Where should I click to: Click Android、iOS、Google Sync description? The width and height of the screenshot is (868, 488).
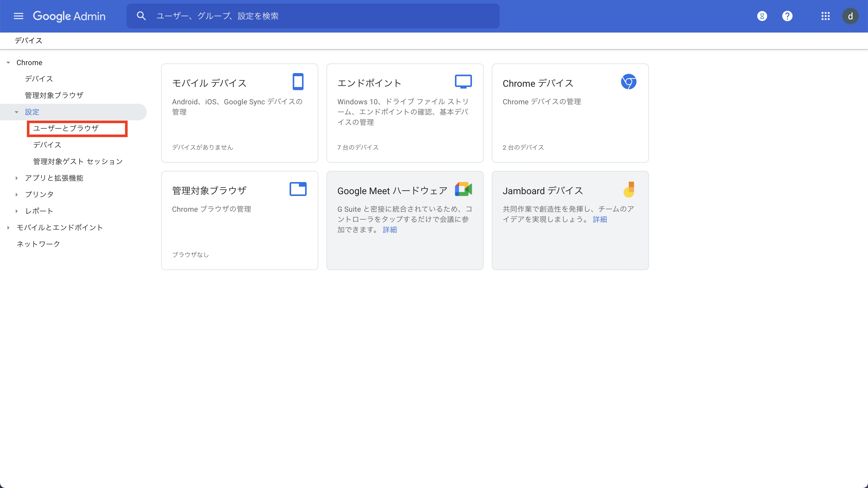click(238, 107)
